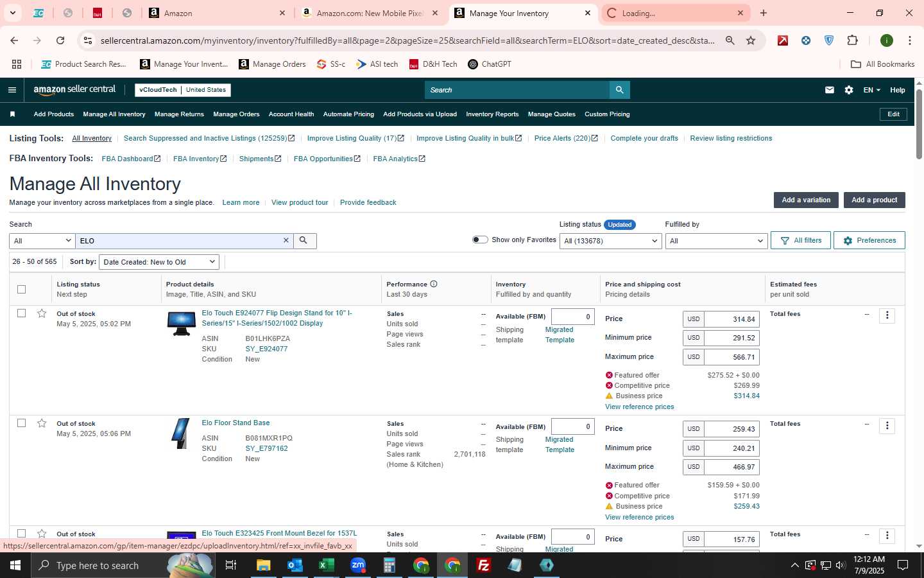Open the search field All dropdown
This screenshot has height=578, width=924.
tap(42, 240)
